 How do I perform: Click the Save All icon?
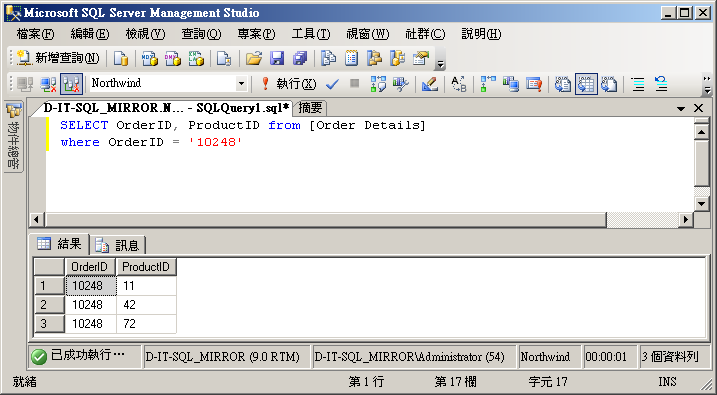[300, 58]
